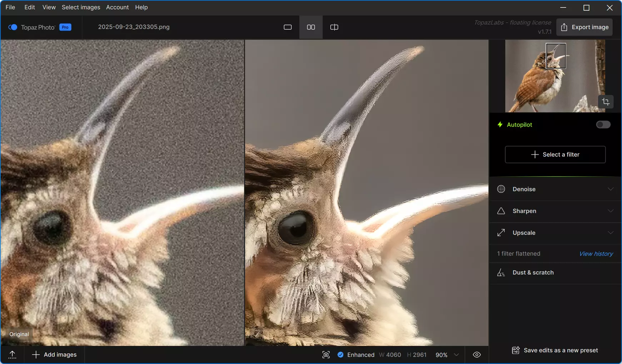Viewport: 622px width, 364px height.
Task: Expand the Upscale section chevron
Action: (x=611, y=233)
